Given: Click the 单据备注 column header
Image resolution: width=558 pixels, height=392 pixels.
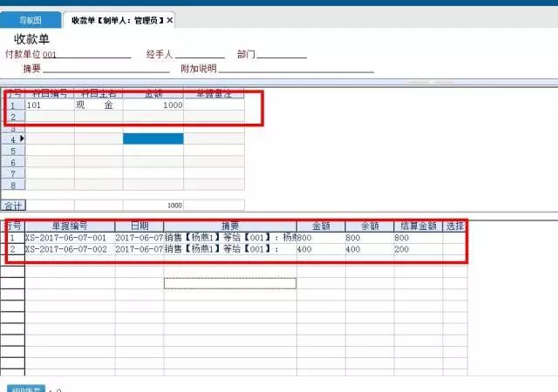Looking at the screenshot, I should pos(214,93).
